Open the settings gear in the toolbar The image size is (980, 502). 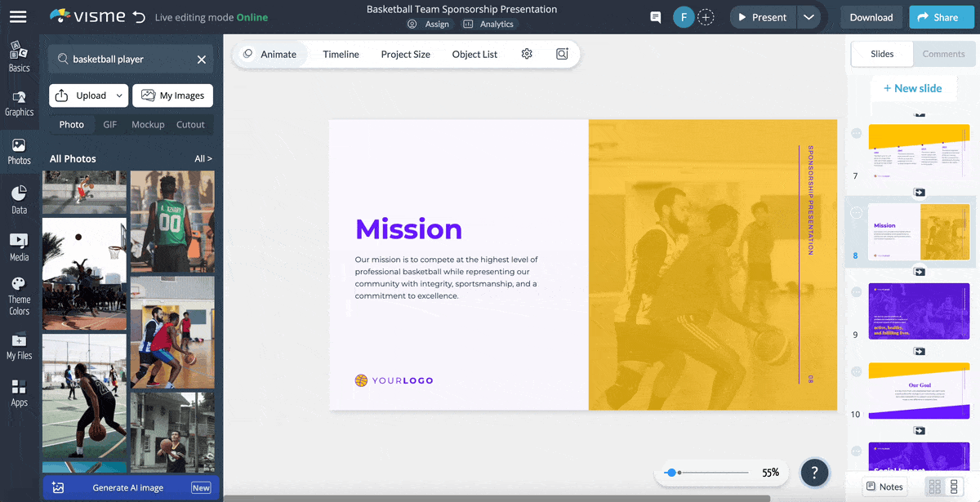pyautogui.click(x=527, y=54)
